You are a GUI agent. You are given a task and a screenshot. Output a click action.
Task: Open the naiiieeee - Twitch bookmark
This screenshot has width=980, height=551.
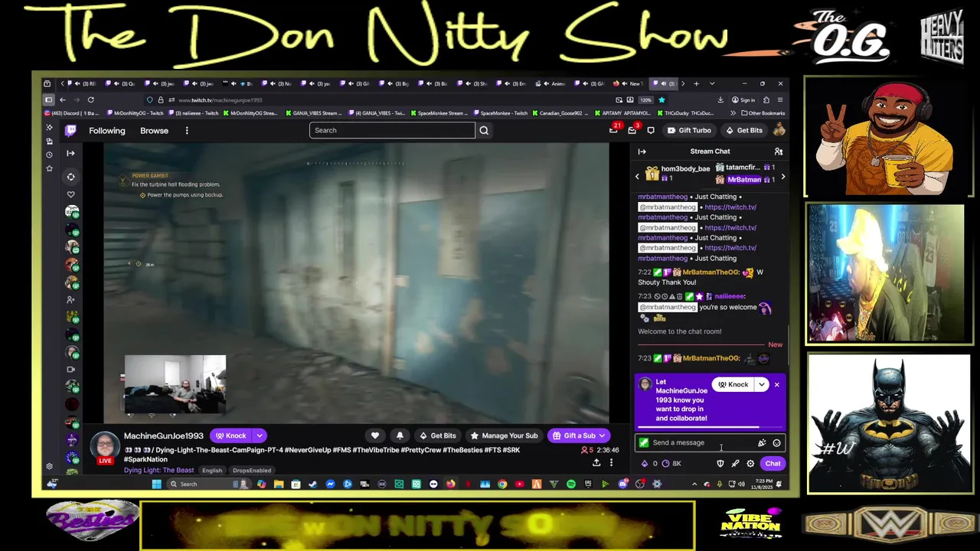click(x=194, y=113)
